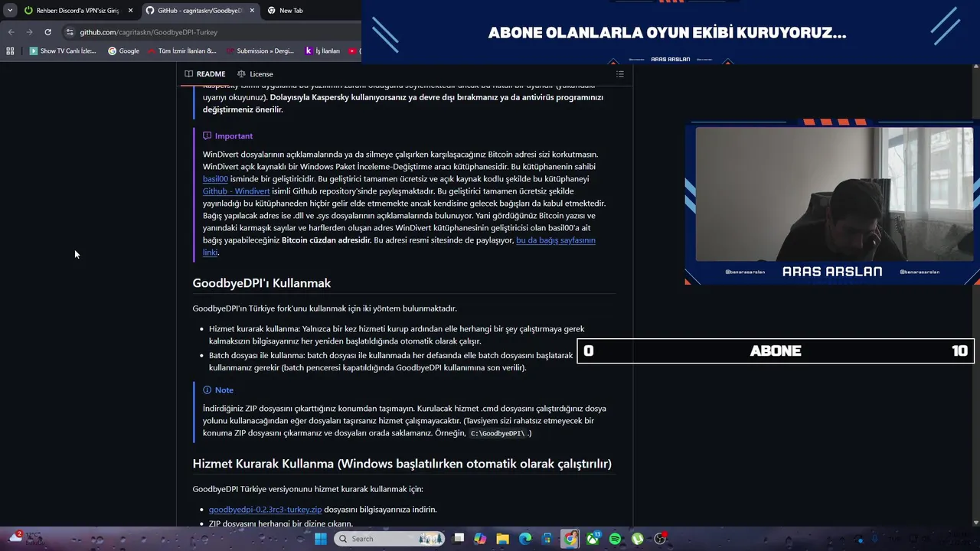Open the OBS Studio taskbar icon
980x551 pixels.
660,539
